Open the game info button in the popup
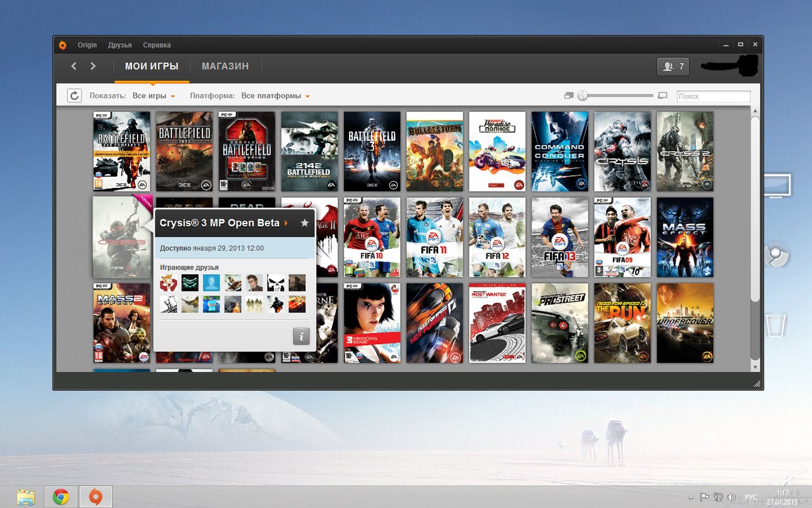This screenshot has height=508, width=812. (301, 336)
